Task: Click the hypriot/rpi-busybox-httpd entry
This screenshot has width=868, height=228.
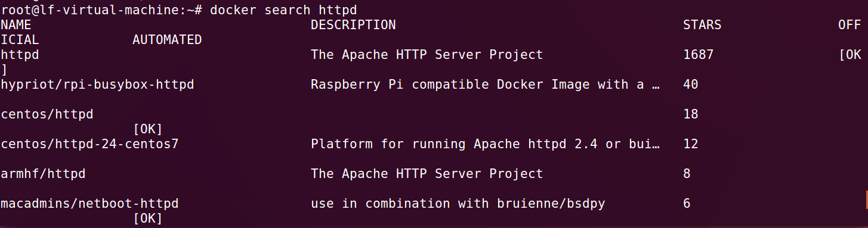Action: point(97,85)
